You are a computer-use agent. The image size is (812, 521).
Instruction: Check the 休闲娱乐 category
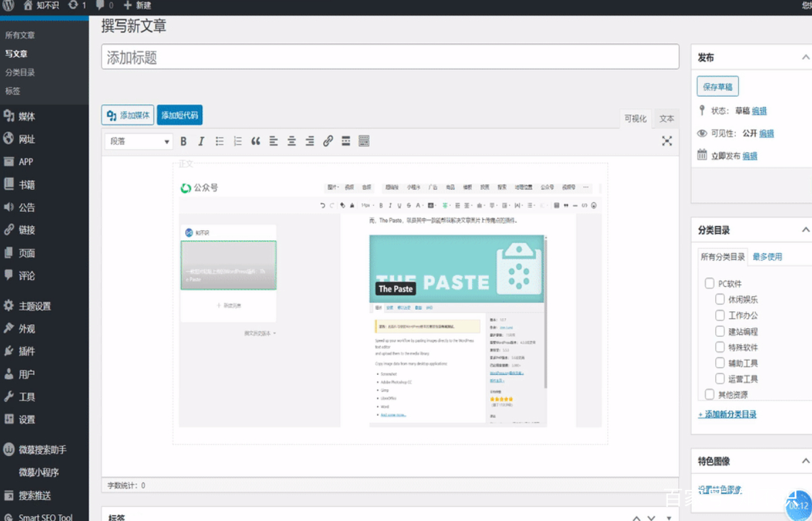[x=720, y=299]
